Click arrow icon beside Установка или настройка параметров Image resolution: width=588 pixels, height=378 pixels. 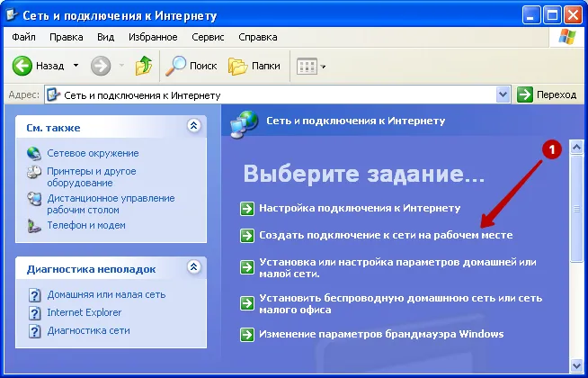[x=246, y=267]
